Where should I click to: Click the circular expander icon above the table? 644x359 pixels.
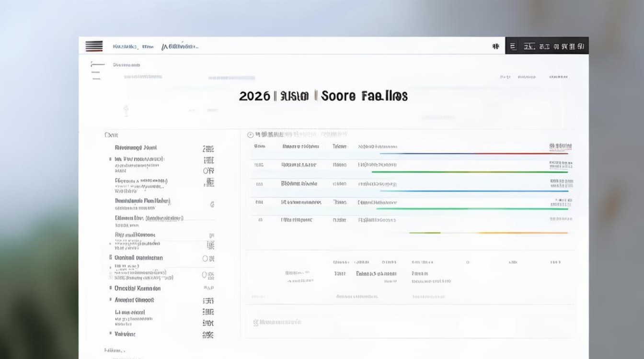click(251, 135)
